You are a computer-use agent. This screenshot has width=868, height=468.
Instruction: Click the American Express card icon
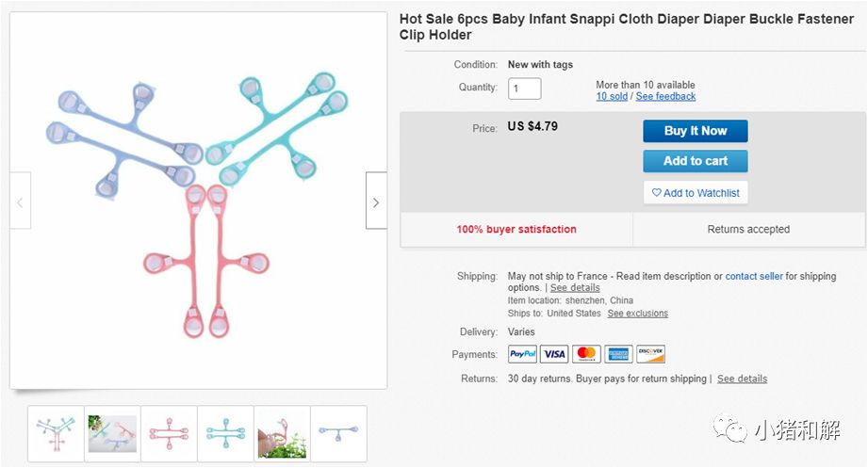(618, 354)
